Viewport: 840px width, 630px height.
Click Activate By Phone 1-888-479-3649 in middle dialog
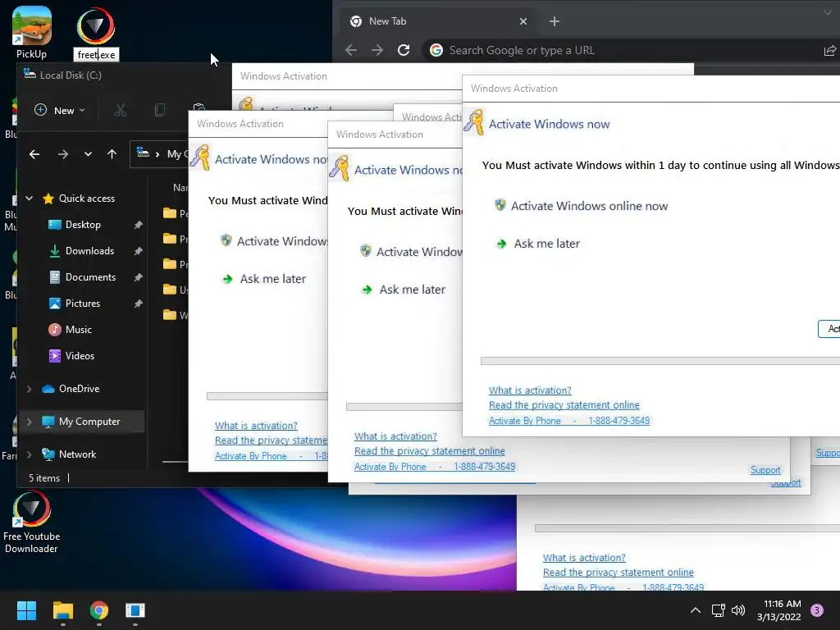tap(435, 467)
